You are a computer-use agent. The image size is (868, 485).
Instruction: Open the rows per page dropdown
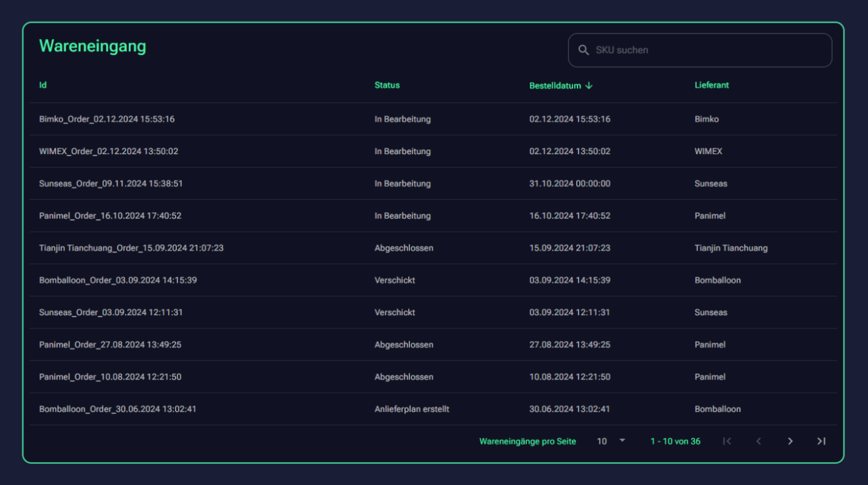pyautogui.click(x=610, y=441)
